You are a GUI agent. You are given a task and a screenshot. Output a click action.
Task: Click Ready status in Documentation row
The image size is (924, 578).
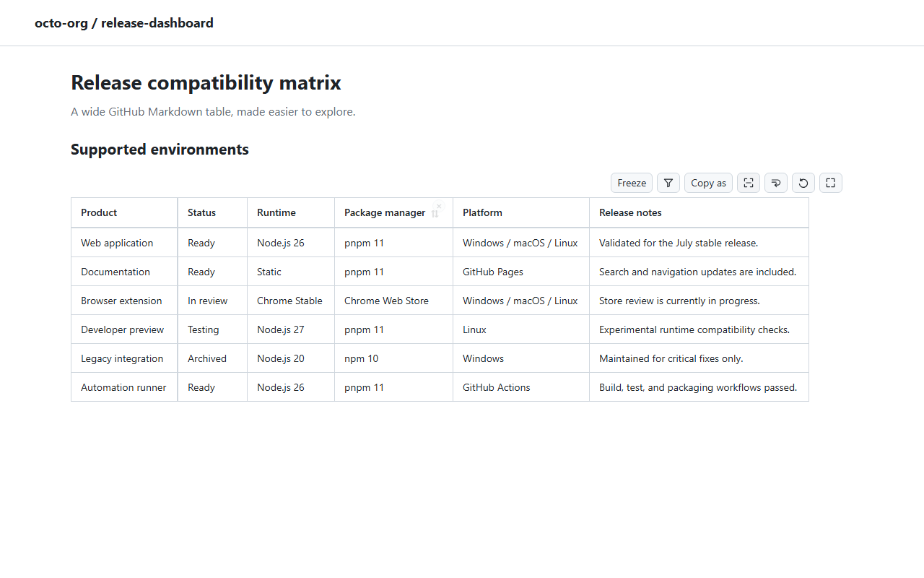212,272
